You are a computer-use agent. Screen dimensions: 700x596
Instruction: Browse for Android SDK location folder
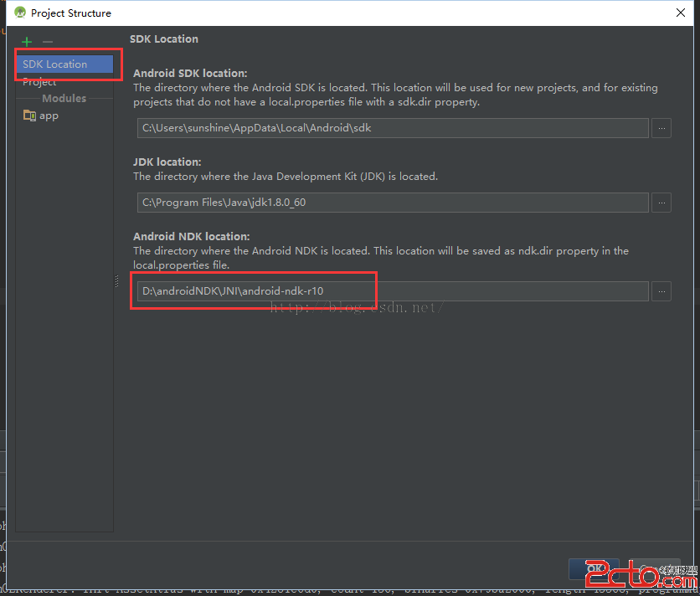coord(661,128)
